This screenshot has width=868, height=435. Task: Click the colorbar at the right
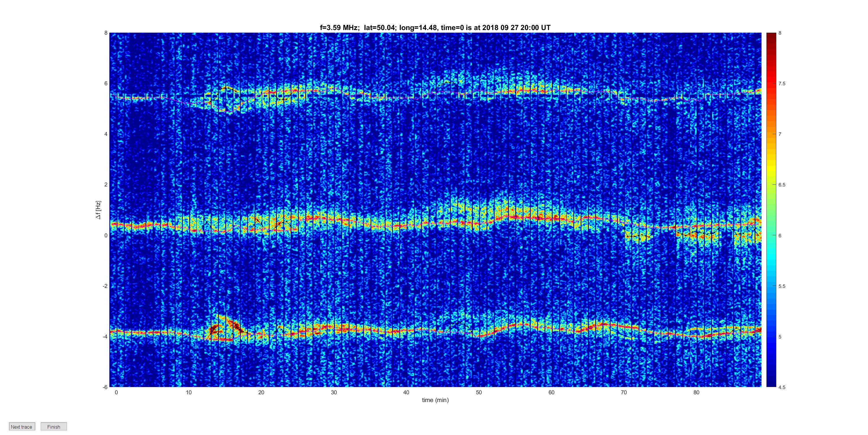771,210
